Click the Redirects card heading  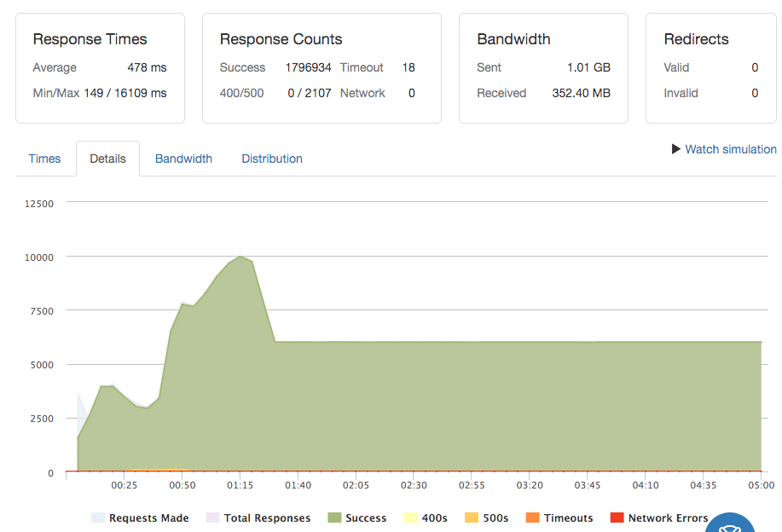coord(696,39)
